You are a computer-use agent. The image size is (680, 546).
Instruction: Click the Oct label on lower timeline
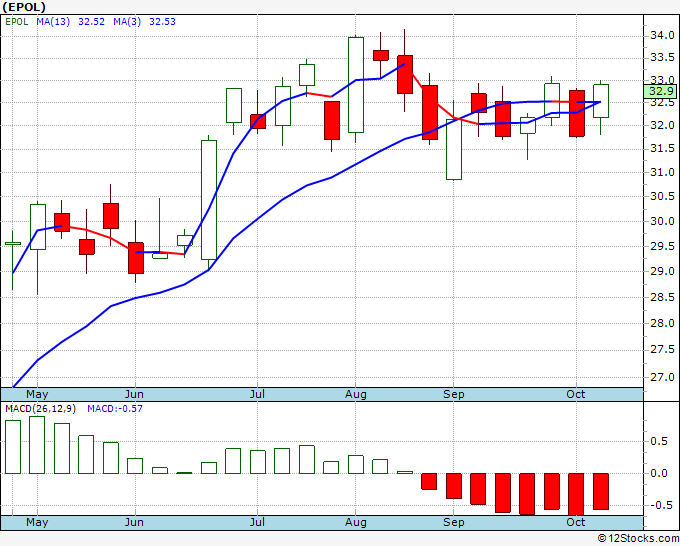pyautogui.click(x=576, y=522)
